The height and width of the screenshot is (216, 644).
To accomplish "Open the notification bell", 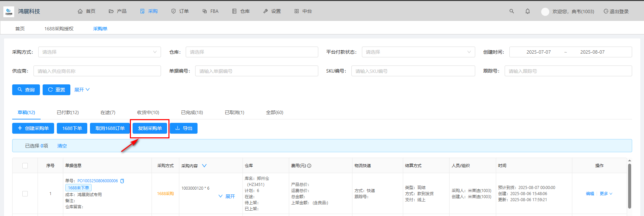I will (527, 11).
